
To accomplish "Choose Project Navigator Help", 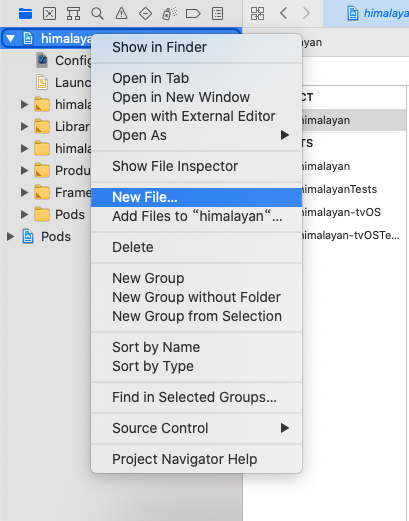I will tap(197, 459).
